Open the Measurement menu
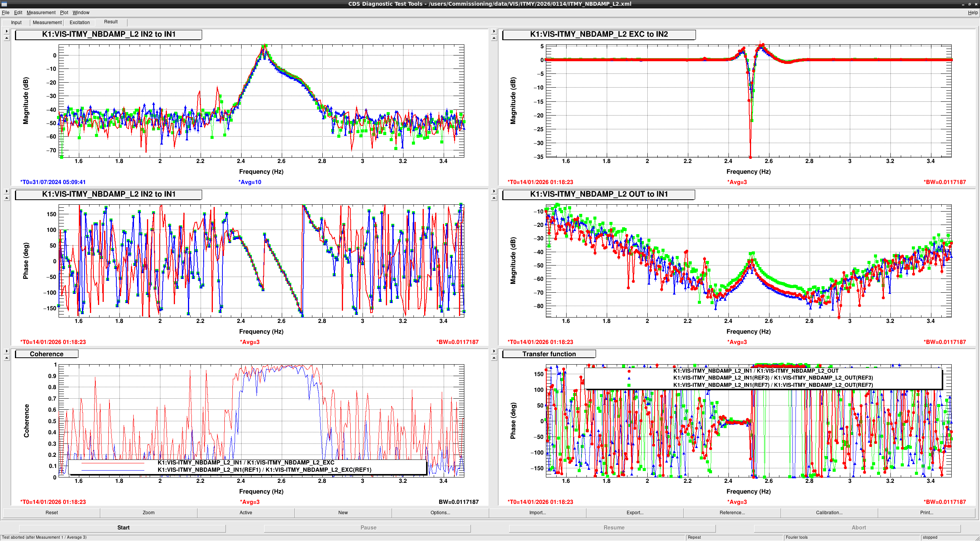Image resolution: width=980 pixels, height=541 pixels. point(41,13)
